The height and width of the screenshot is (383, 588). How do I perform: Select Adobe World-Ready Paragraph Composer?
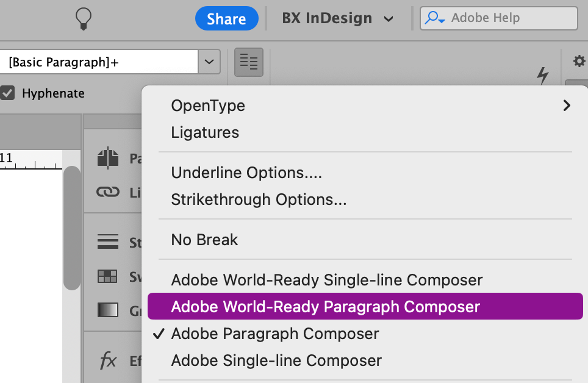pos(324,306)
